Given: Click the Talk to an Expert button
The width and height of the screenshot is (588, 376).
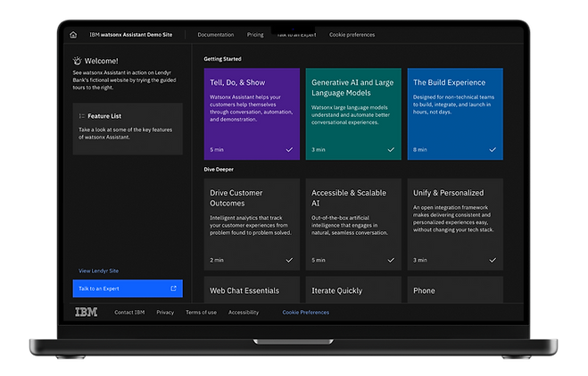Looking at the screenshot, I should 128,288.
